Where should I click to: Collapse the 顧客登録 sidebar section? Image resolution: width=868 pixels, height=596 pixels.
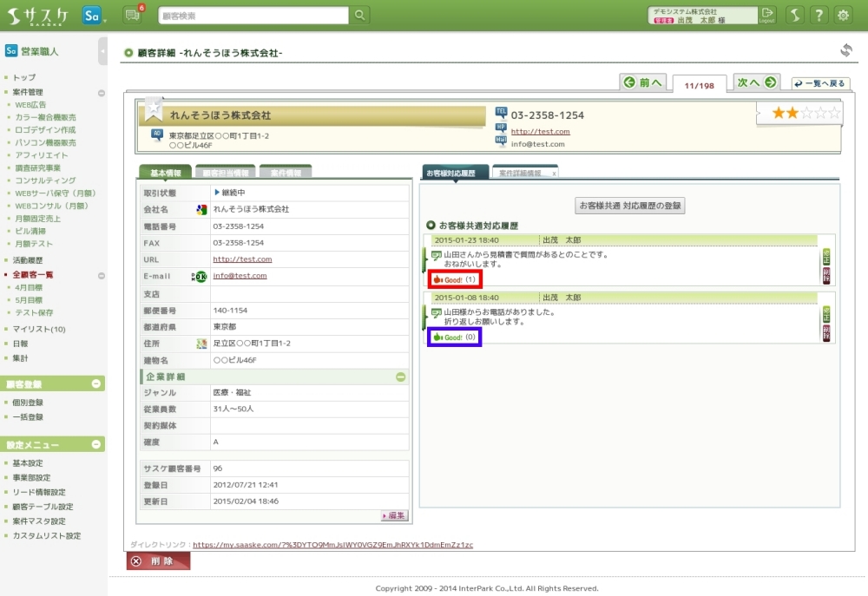tap(95, 384)
